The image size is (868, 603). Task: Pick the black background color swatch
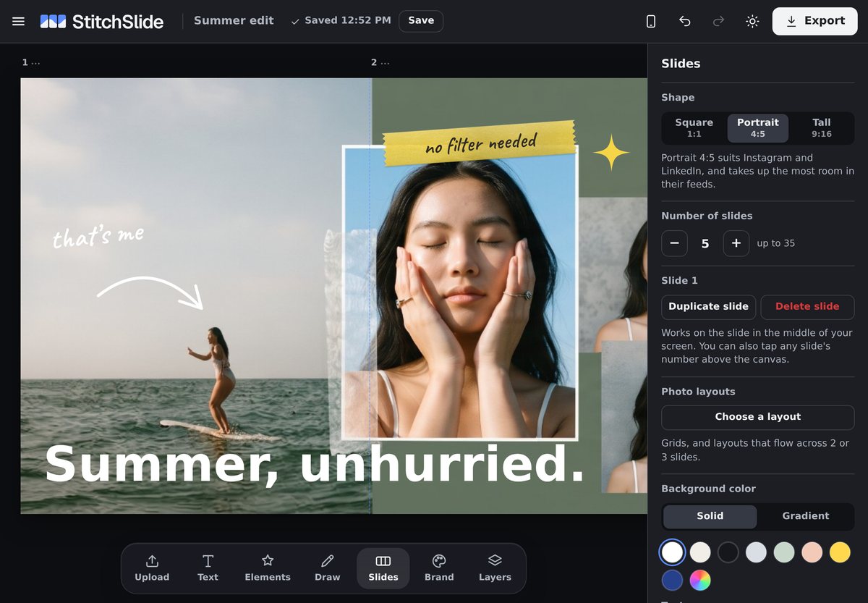(x=728, y=552)
